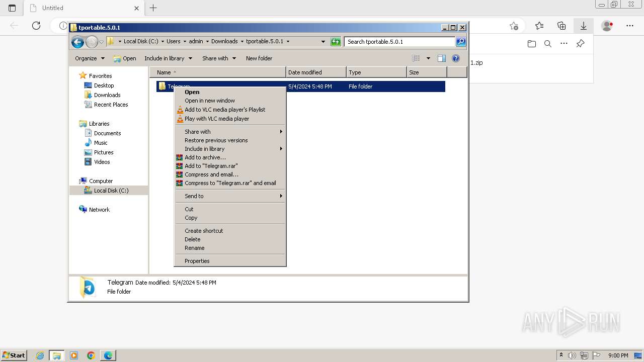The height and width of the screenshot is (362, 644).
Task: Click the blue Help question mark icon
Action: coord(456,58)
